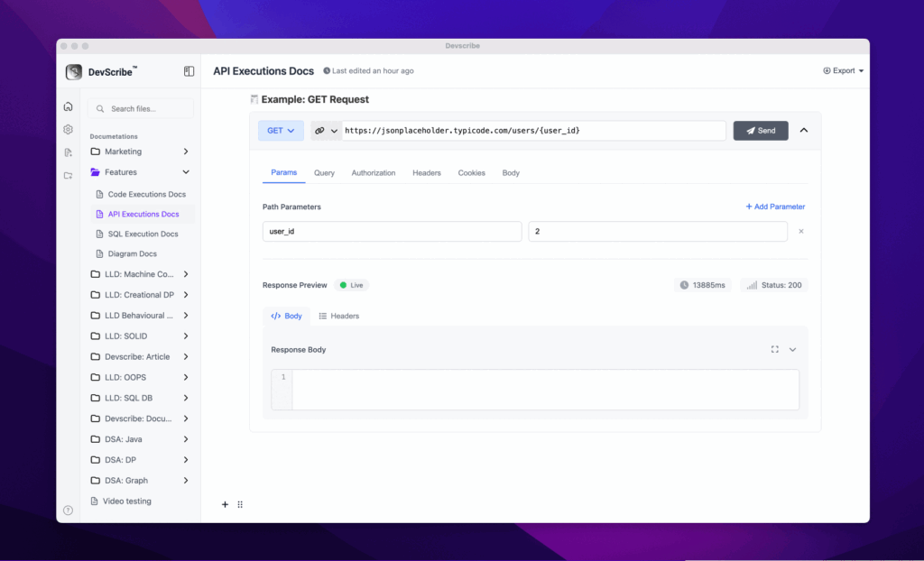Image resolution: width=924 pixels, height=561 pixels.
Task: Open the Export dropdown
Action: (843, 70)
